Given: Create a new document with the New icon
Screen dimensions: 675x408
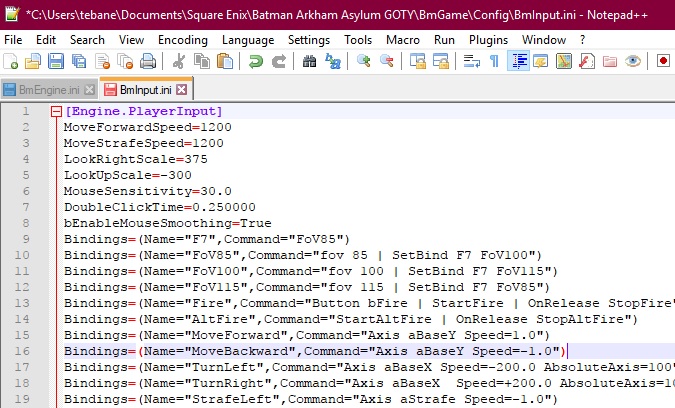Looking at the screenshot, I should [x=10, y=61].
